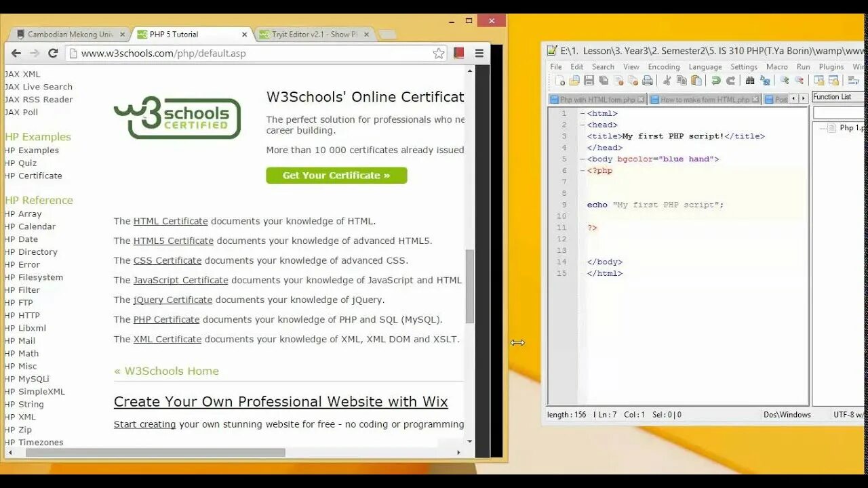Open Edit menu in Notepad++
Viewport: 868px width, 488px height.
click(576, 66)
